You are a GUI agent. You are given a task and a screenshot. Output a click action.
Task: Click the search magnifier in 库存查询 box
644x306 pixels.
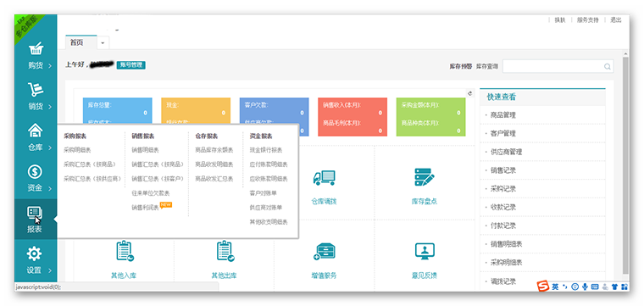(607, 66)
